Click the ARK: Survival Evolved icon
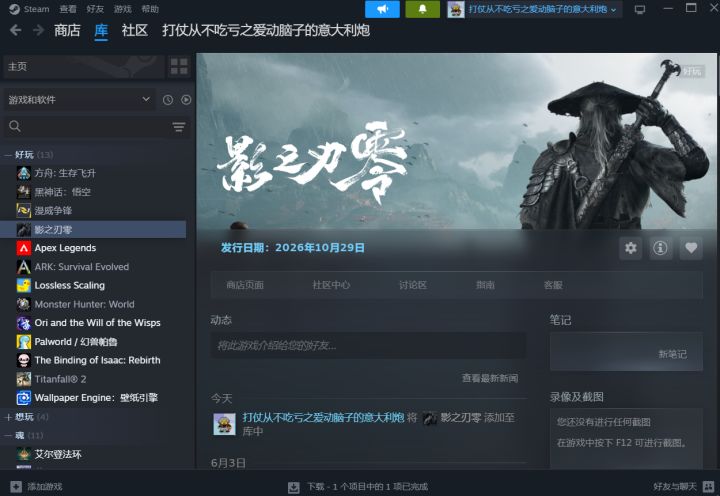The height and width of the screenshot is (496, 720). 23,267
